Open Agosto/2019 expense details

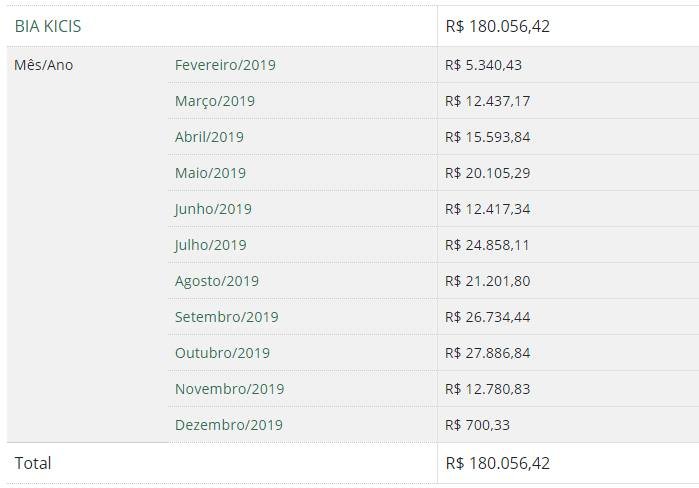point(217,281)
